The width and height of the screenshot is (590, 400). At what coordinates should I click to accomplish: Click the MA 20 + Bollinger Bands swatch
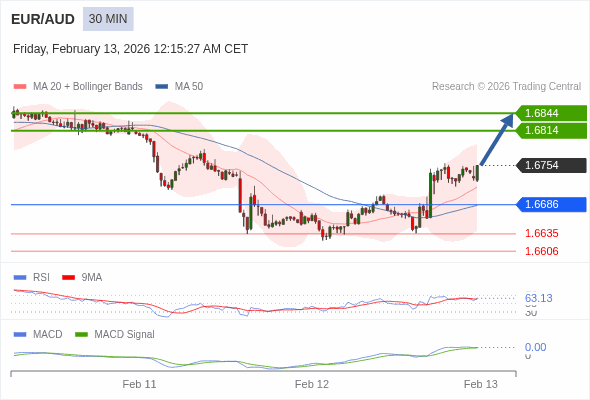[20, 87]
